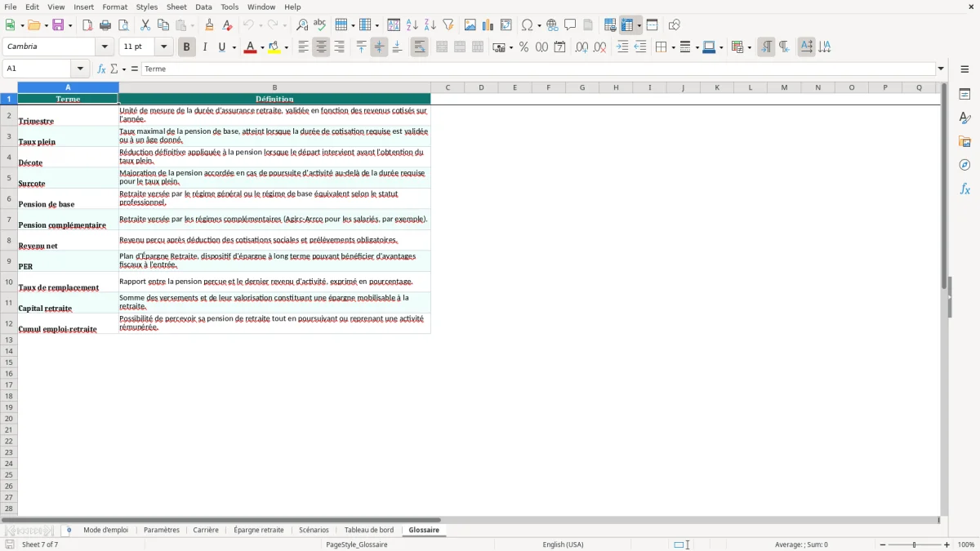Open the Font Size dropdown
Screen dimensions: 980x551
pyautogui.click(x=164, y=47)
